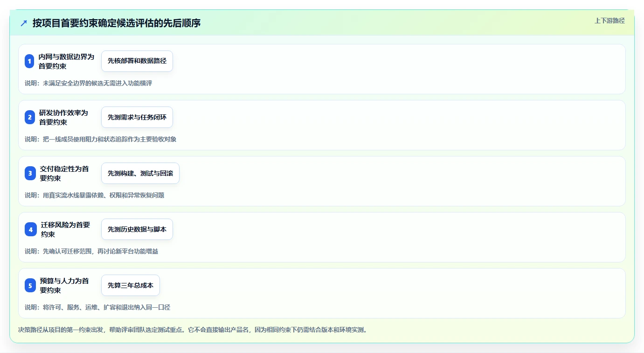Click the note 先确认可迁移范围，再讨论新平台功能增益
This screenshot has width=644, height=353.
tap(91, 251)
